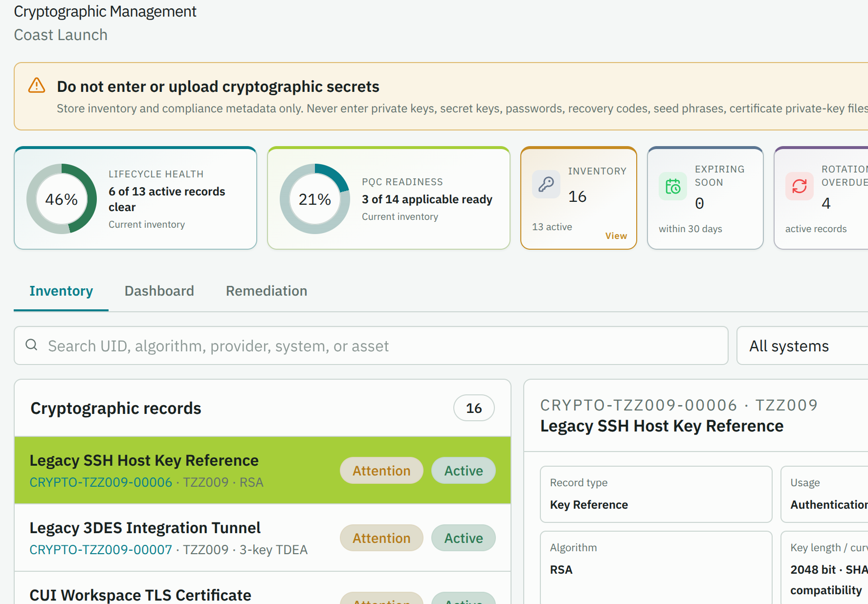Click the Lifecycle Health summary card title

pyautogui.click(x=156, y=174)
